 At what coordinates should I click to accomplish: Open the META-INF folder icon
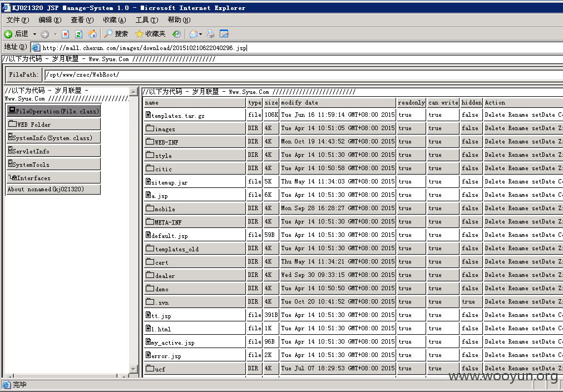150,221
